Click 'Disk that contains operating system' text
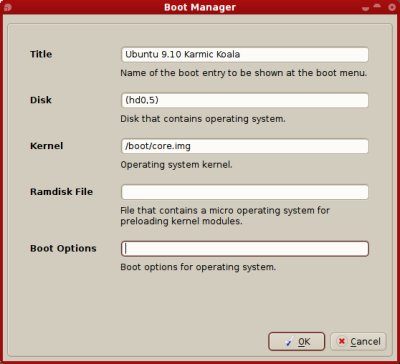 click(203, 119)
